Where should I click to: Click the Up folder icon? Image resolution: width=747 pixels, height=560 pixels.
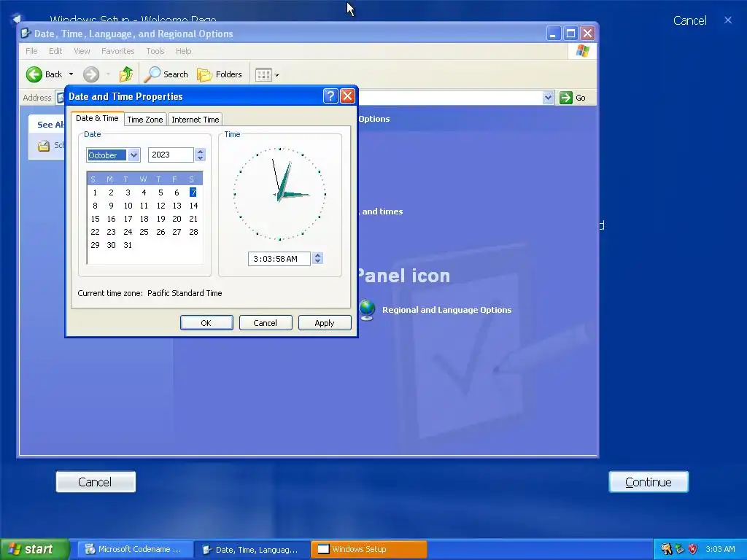(125, 74)
